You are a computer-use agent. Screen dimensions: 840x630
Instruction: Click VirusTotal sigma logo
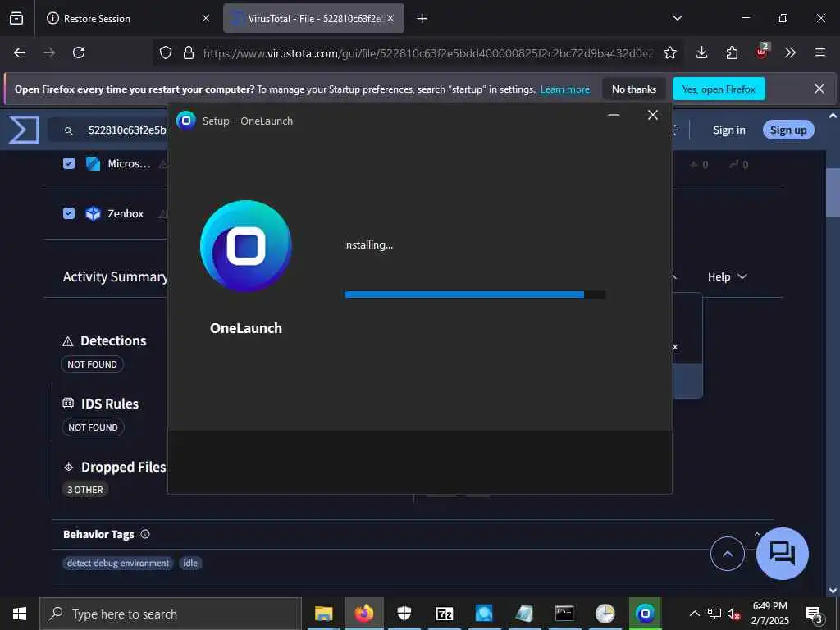(x=24, y=130)
